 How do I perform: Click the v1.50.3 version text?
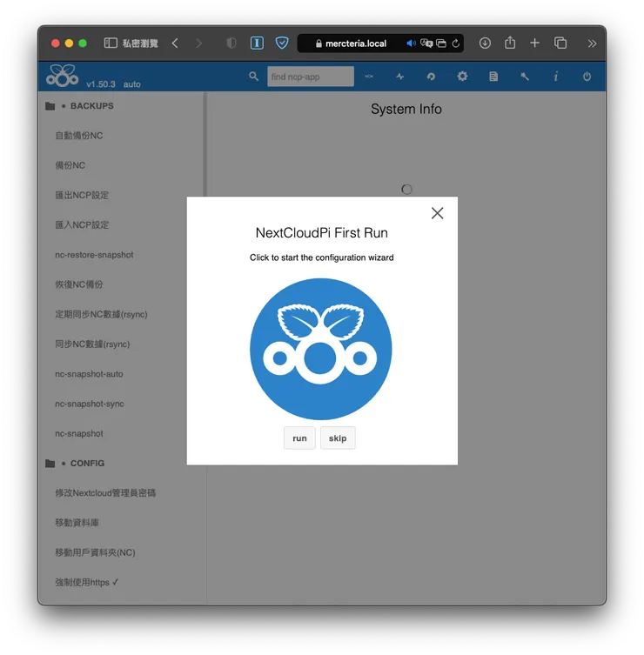click(x=101, y=84)
